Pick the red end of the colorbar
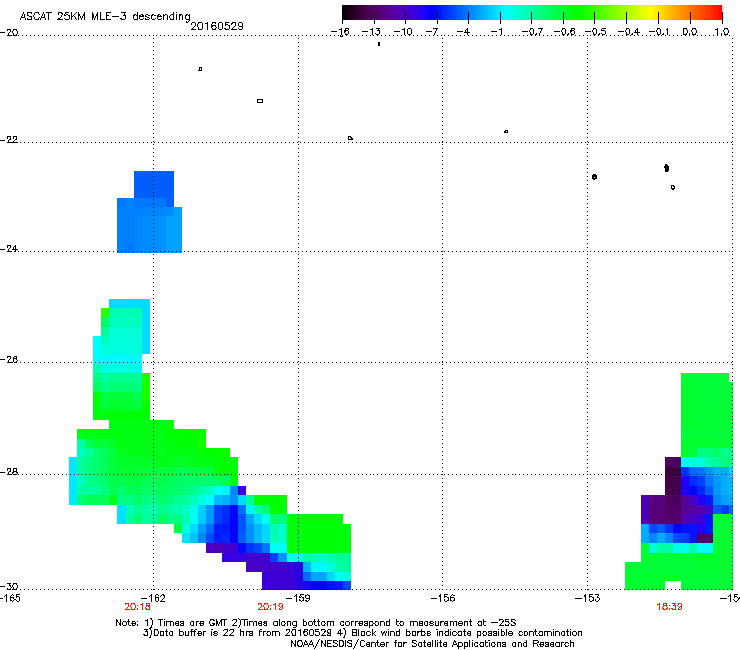 (x=717, y=13)
